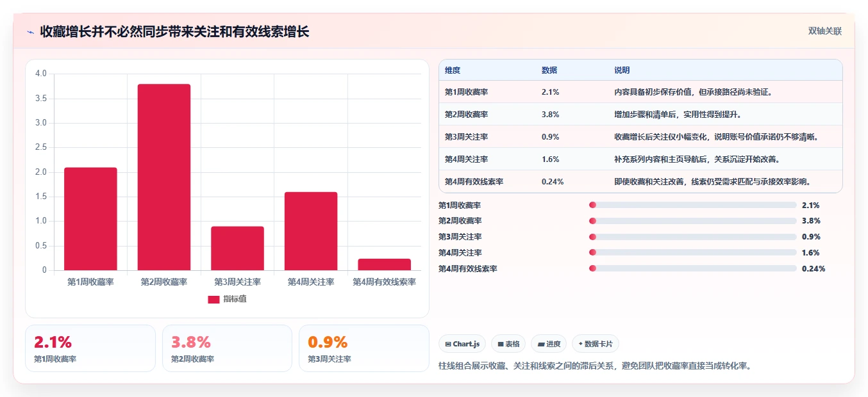Select the 第2周收藏率 table row cell
This screenshot has width=868, height=397.
pyautogui.click(x=466, y=115)
